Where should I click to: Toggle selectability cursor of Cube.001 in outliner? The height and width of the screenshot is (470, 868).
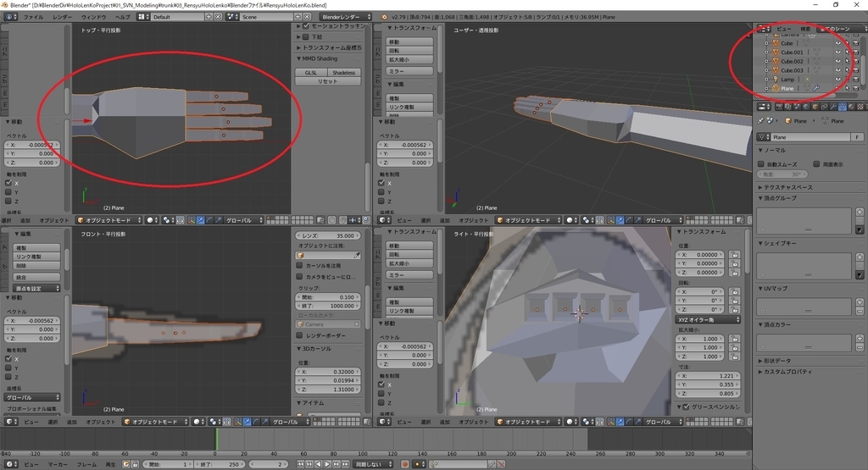pyautogui.click(x=847, y=52)
